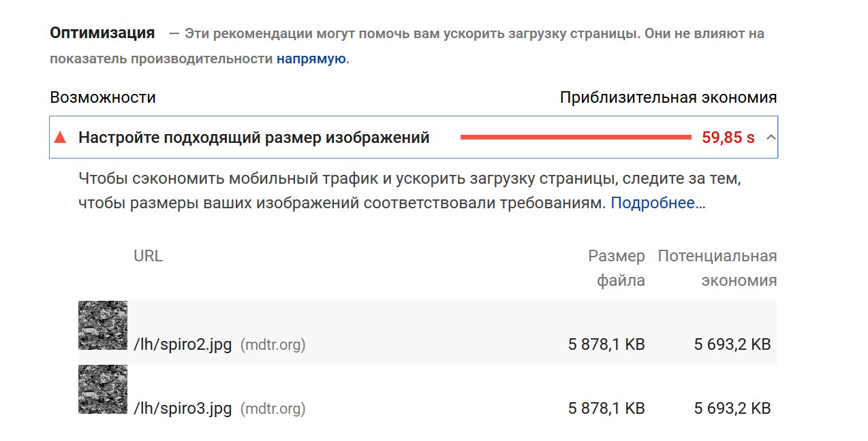The width and height of the screenshot is (868, 441).
Task: Collapse the image size audit chevron
Action: point(771,137)
